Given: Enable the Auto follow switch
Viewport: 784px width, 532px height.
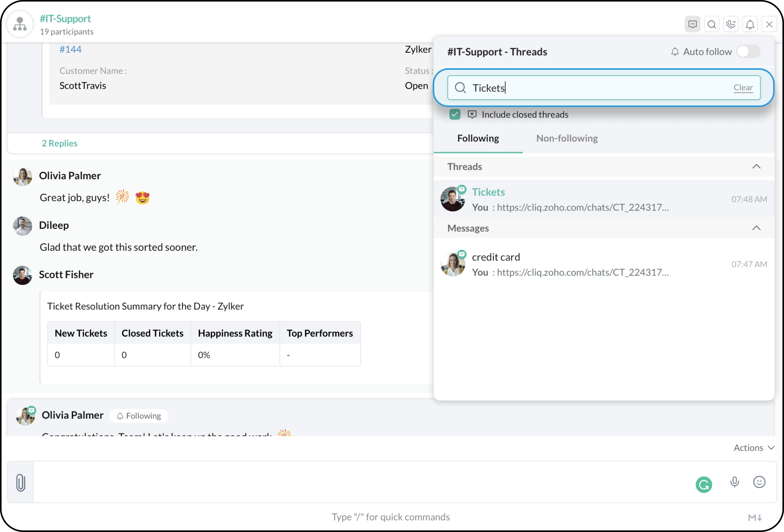Looking at the screenshot, I should [748, 52].
